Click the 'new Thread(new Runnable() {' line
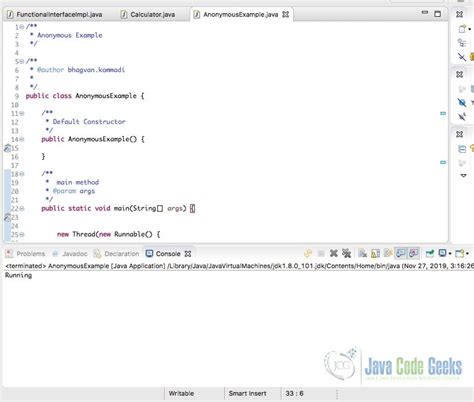Viewport: 474px width, 402px height. click(x=109, y=235)
